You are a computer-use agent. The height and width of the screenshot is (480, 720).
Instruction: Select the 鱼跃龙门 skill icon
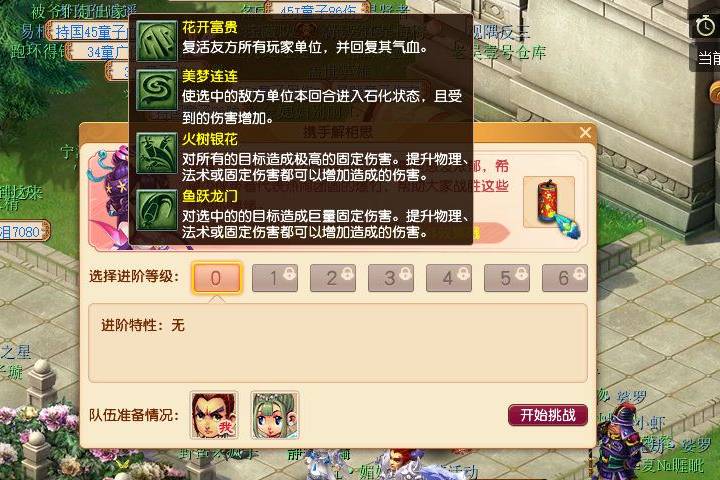click(157, 210)
